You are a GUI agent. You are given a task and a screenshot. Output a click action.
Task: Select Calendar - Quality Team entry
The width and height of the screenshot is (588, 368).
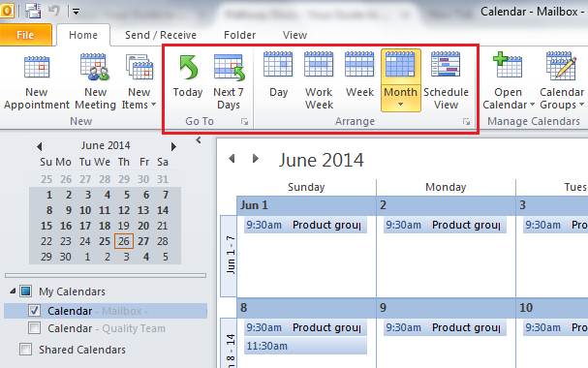click(107, 328)
